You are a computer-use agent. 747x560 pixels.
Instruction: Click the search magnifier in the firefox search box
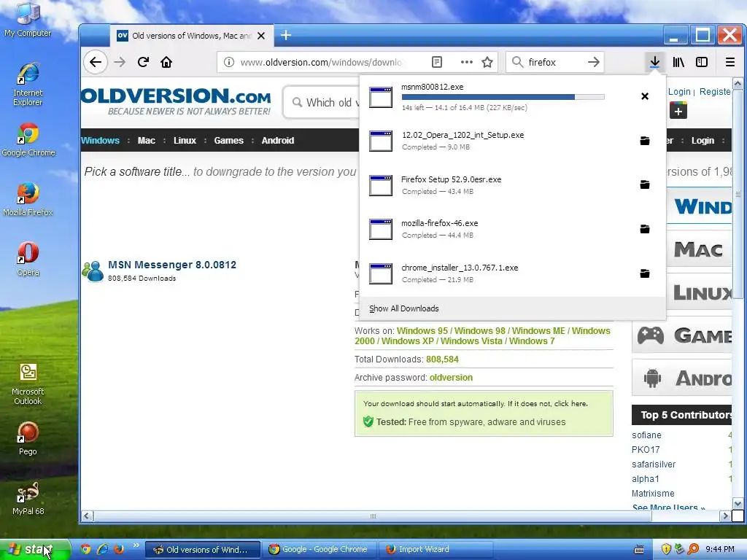click(x=517, y=62)
